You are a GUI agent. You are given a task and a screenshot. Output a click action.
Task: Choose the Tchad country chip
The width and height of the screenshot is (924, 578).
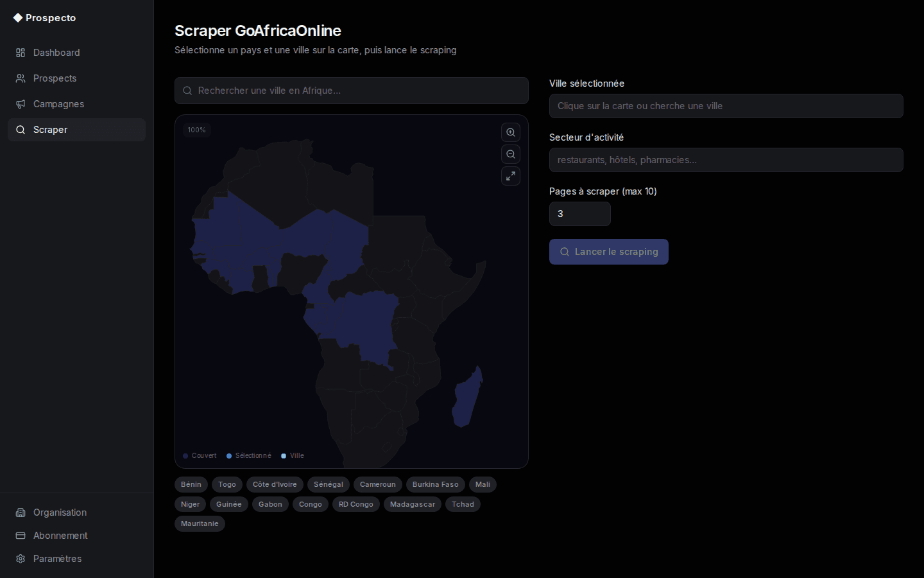pos(463,504)
